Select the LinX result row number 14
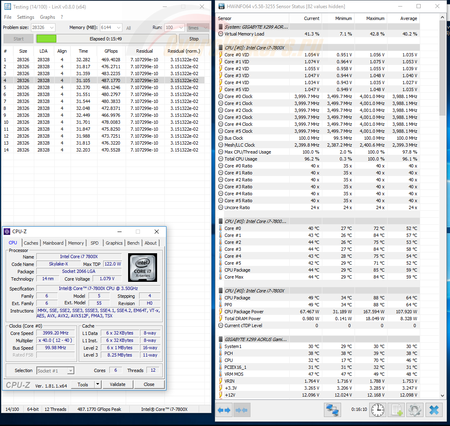Viewport: 450px width, 426px height. (x=103, y=150)
